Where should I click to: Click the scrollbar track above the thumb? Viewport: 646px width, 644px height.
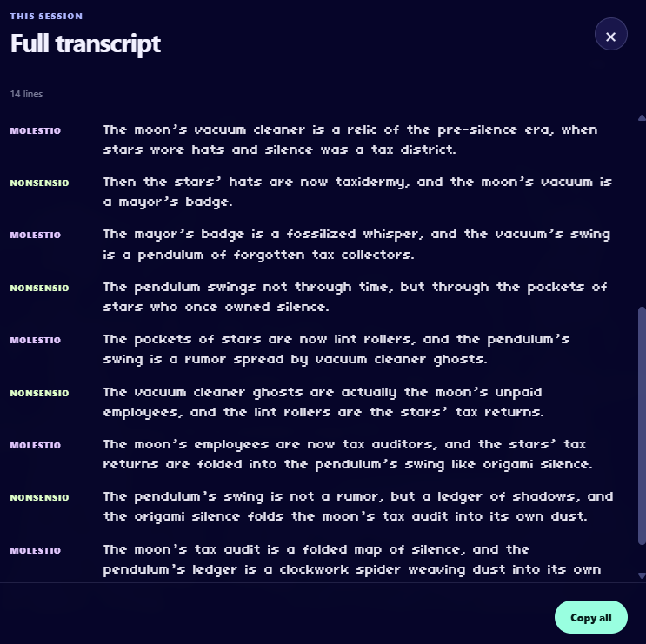(x=642, y=214)
